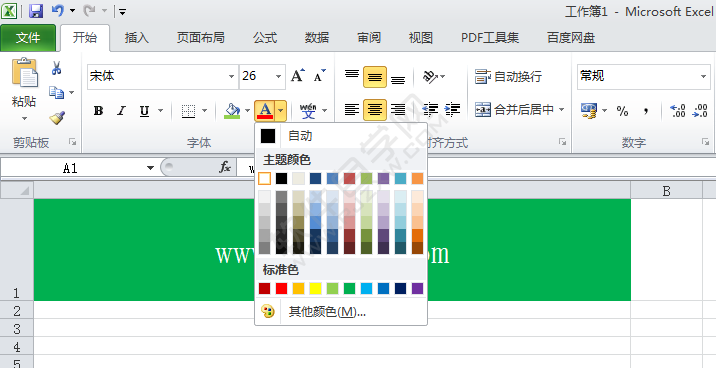Viewport: 716px width, 368px height.
Task: Click the 自动换行 wrap text button
Action: [508, 76]
